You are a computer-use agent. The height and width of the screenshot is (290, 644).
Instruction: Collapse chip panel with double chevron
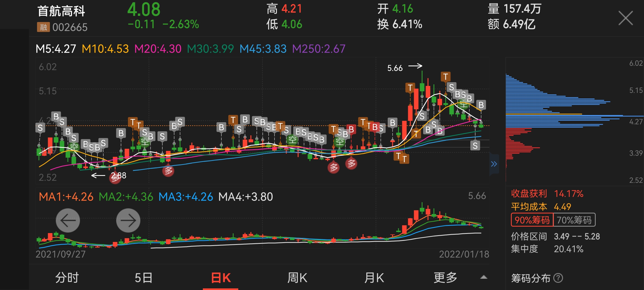pyautogui.click(x=494, y=164)
